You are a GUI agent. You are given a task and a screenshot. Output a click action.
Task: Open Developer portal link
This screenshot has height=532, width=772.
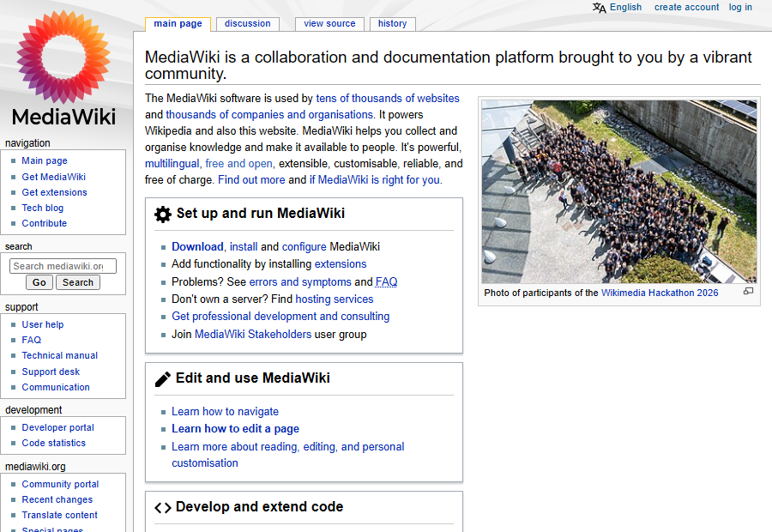coord(58,427)
